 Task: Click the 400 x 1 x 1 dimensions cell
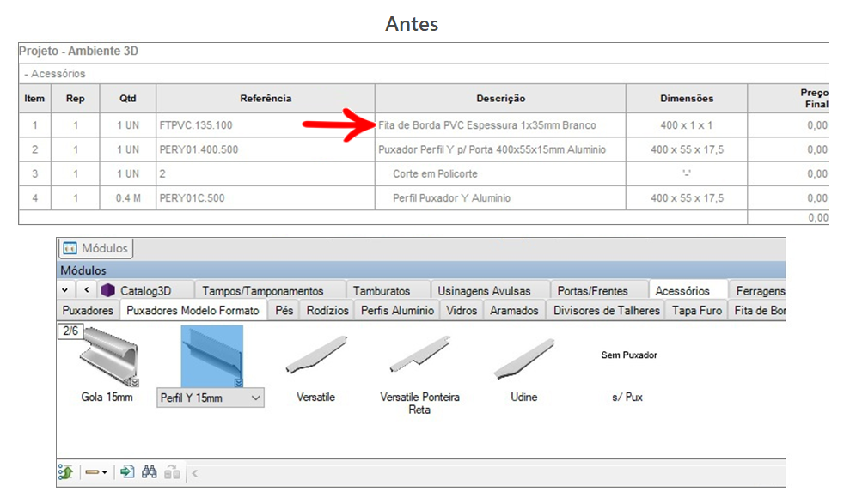coord(687,125)
